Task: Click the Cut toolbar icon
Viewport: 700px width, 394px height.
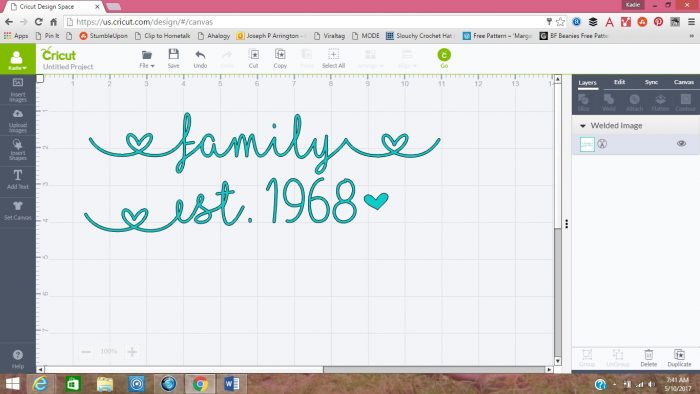Action: click(254, 59)
